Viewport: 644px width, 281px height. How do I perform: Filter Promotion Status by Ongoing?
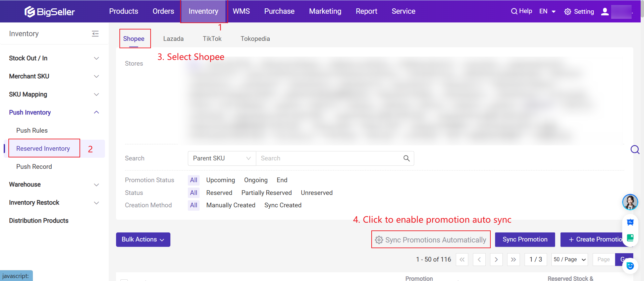(x=256, y=180)
